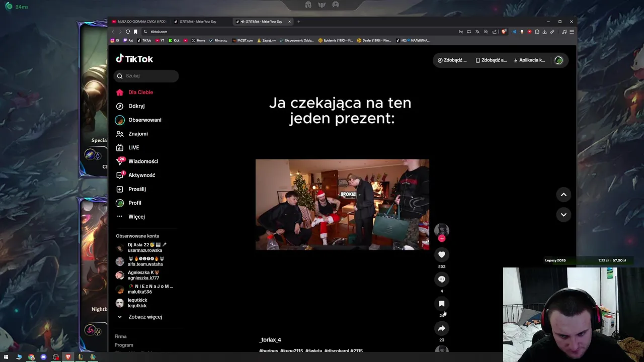Reload the page
The image size is (644, 362).
pyautogui.click(x=128, y=32)
